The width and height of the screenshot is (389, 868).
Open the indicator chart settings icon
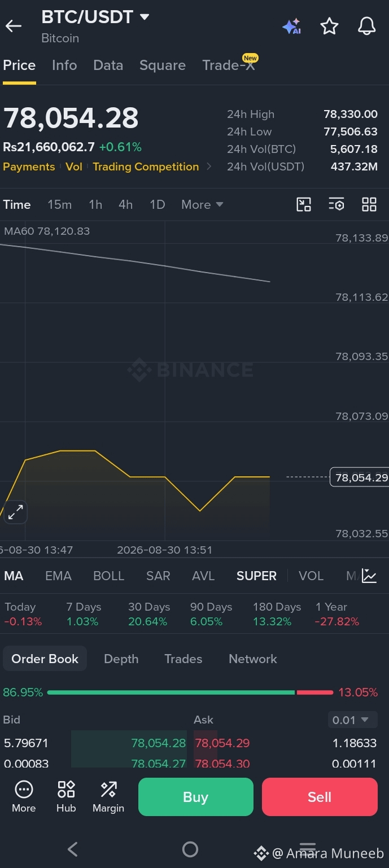click(369, 576)
